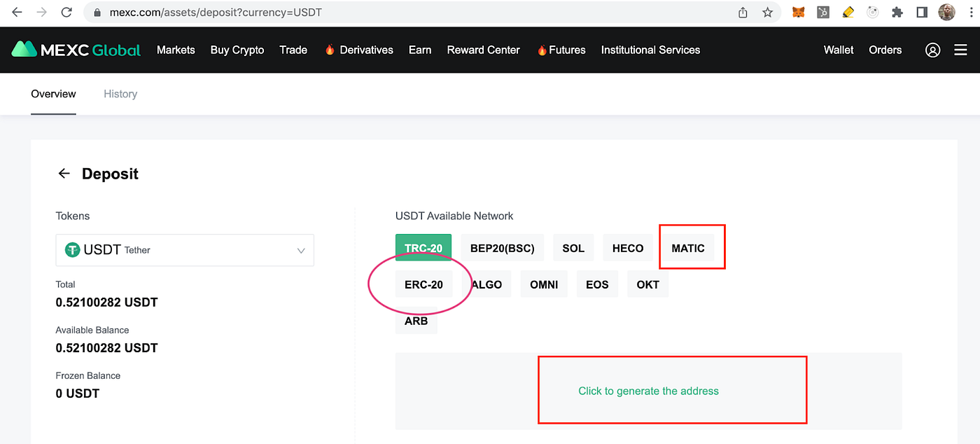The height and width of the screenshot is (444, 980).
Task: Open the Buy Crypto menu
Action: pos(237,50)
